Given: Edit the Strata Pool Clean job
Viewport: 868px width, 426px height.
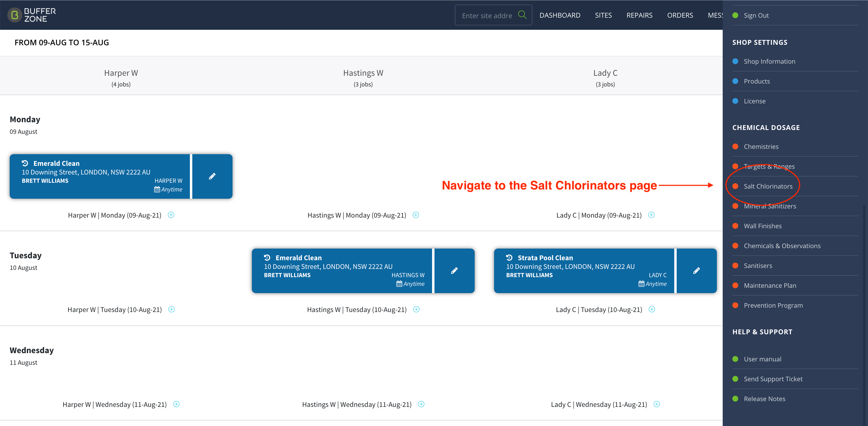Looking at the screenshot, I should coord(697,271).
